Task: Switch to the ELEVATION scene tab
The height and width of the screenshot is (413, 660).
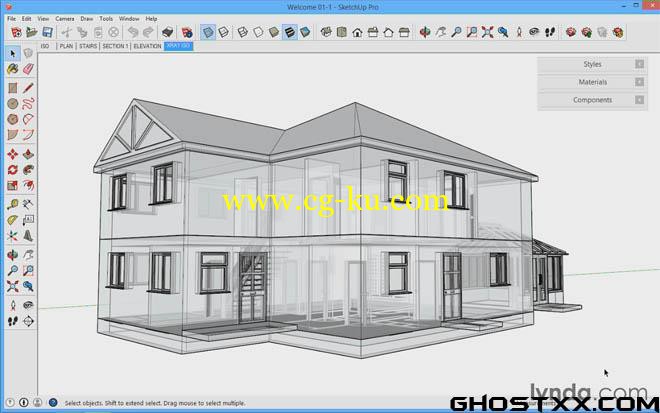Action: (x=147, y=46)
